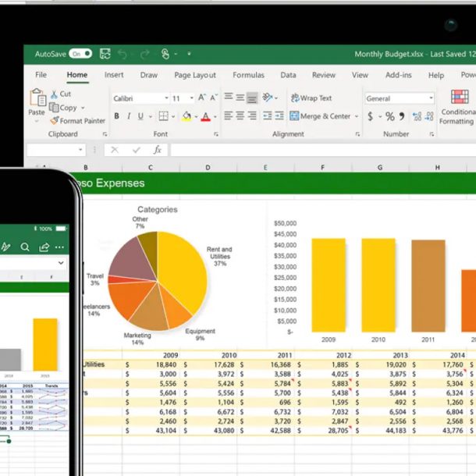Click the Percent Style icon

pos(390,116)
